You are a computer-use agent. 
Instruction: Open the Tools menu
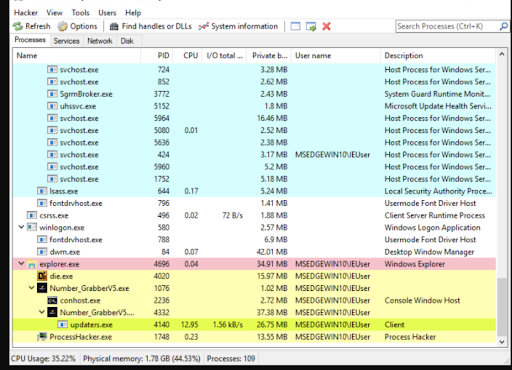(80, 13)
